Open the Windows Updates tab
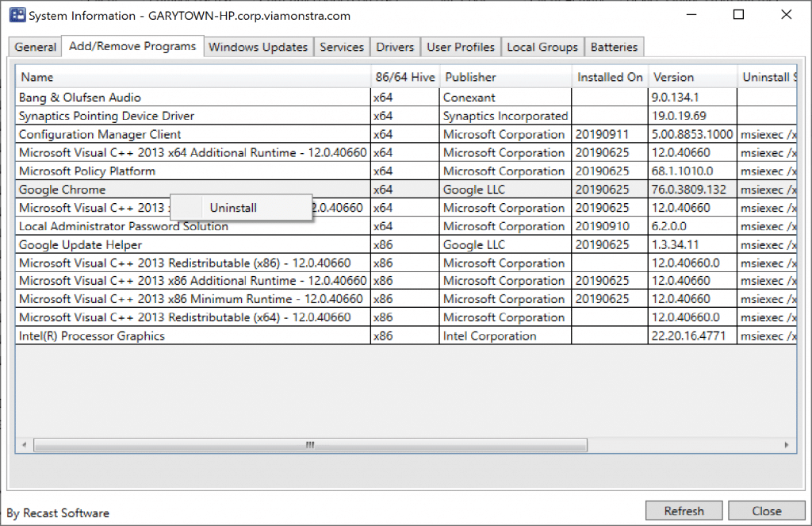This screenshot has height=526, width=812. pyautogui.click(x=258, y=47)
